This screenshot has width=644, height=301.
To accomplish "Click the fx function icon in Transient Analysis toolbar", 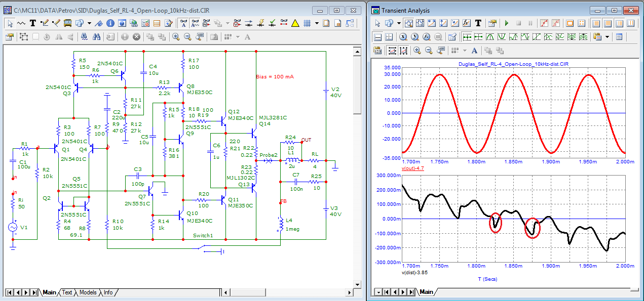I will point(466,23).
